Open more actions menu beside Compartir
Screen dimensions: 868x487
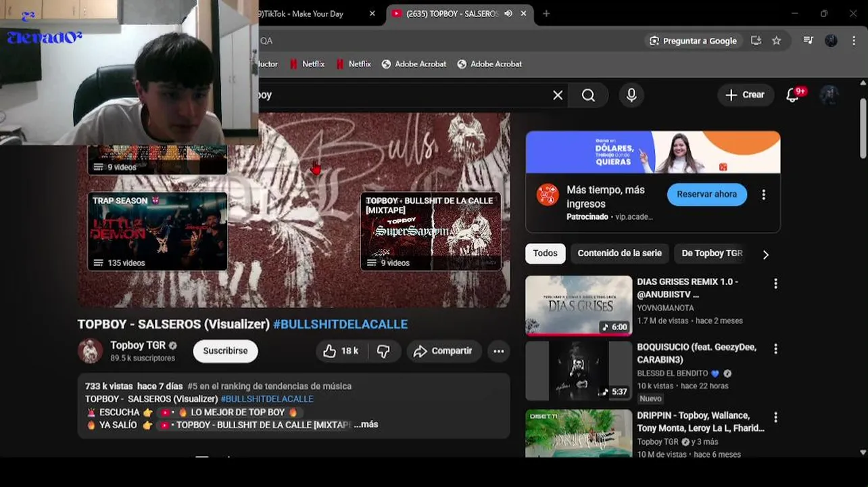[499, 351]
